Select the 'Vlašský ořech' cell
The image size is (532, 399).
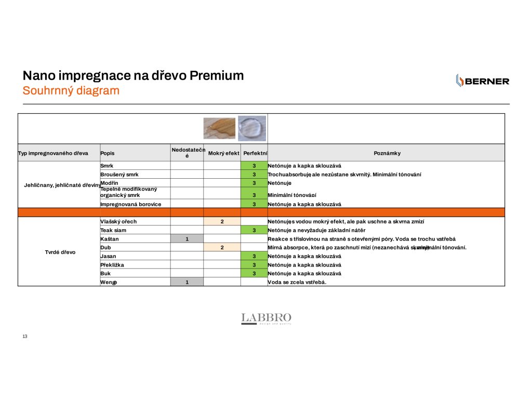(136, 221)
